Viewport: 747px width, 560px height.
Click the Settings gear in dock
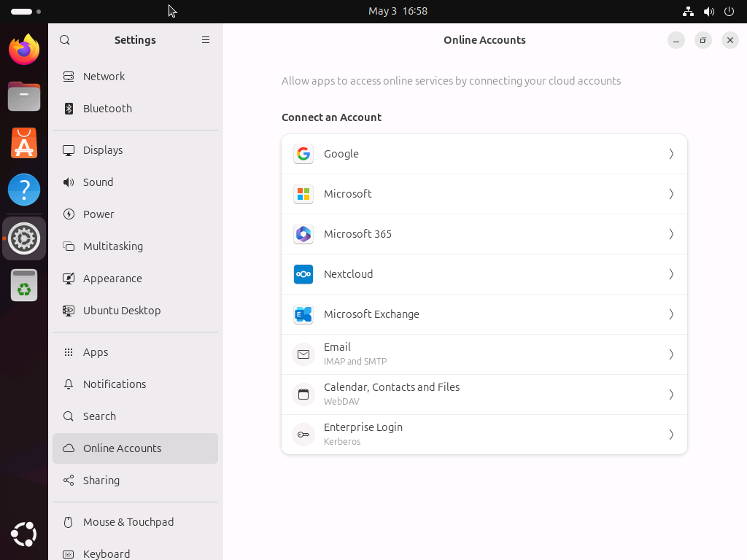click(24, 238)
